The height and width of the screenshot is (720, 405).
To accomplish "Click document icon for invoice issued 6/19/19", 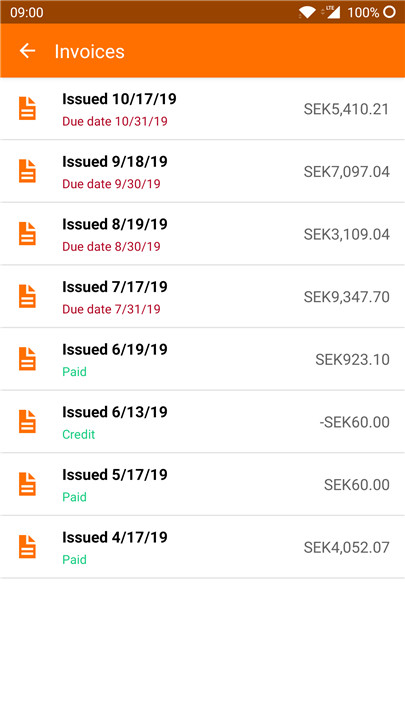I will tap(27, 359).
